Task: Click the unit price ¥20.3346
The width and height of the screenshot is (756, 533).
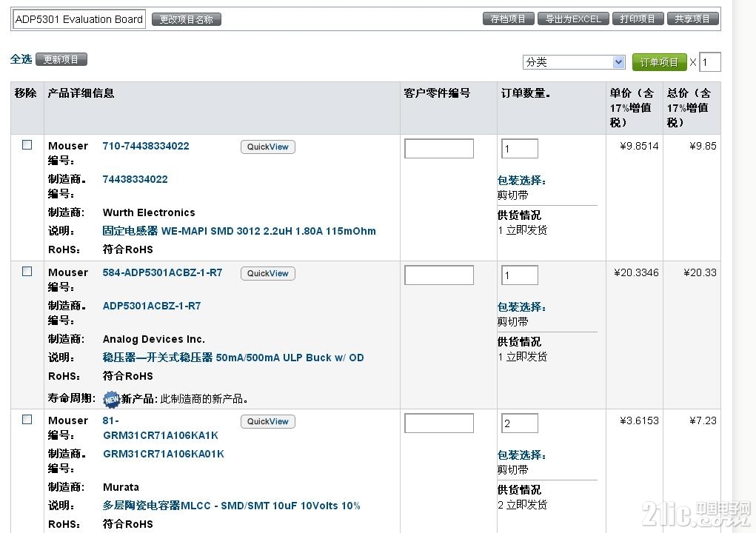Action: pyautogui.click(x=637, y=272)
